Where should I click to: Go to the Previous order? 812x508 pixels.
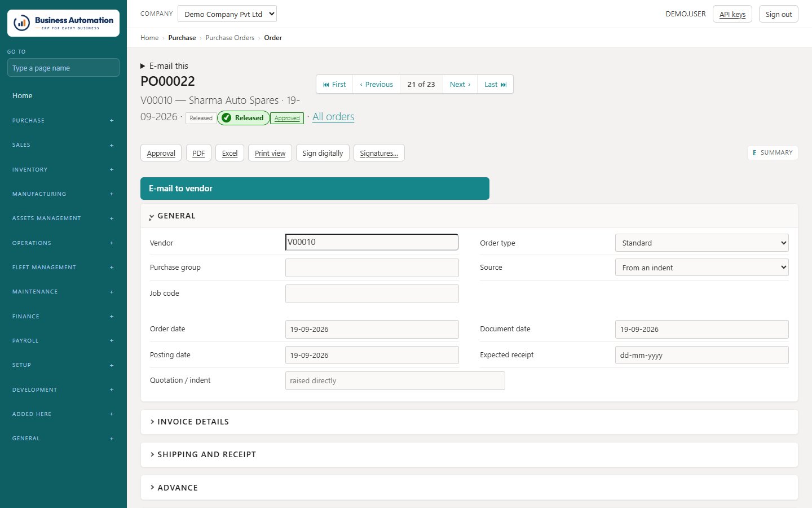tap(377, 85)
